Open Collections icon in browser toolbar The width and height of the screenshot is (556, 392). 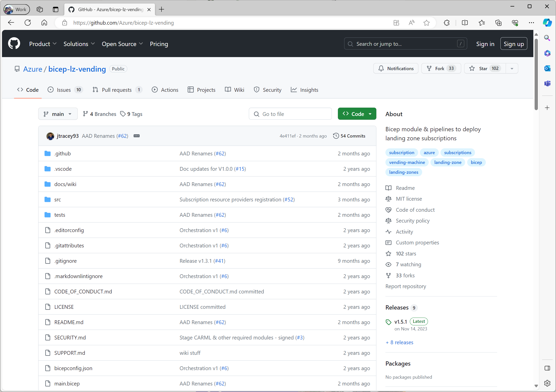click(x=498, y=23)
